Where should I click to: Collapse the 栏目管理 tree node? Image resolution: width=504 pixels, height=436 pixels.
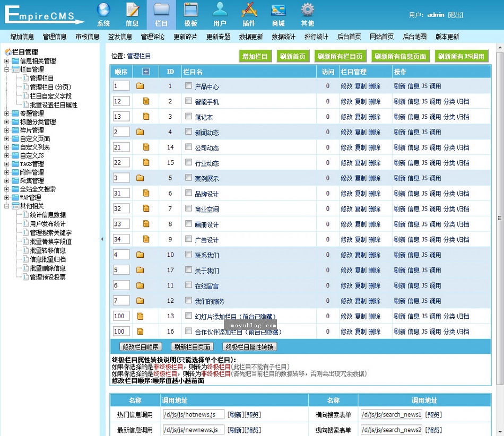click(6, 69)
